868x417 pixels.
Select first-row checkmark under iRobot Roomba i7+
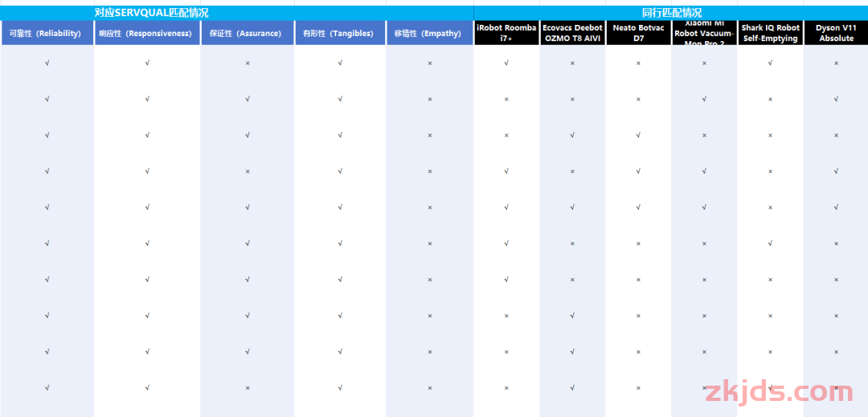506,63
